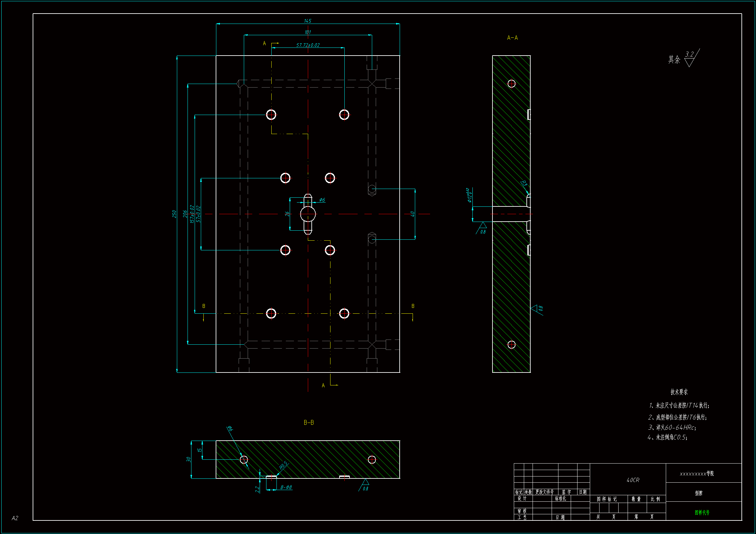Click the Φ6 dimension near center slot

[x=322, y=200]
